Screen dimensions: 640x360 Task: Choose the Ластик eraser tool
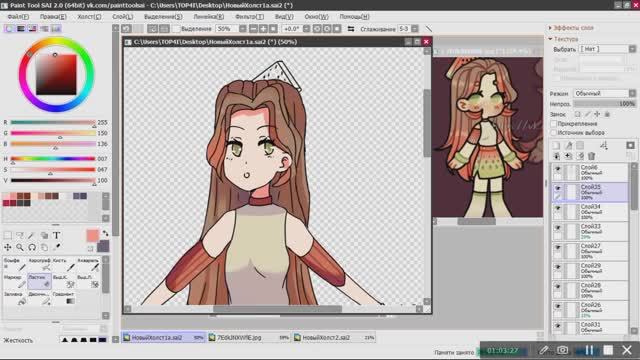point(40,281)
